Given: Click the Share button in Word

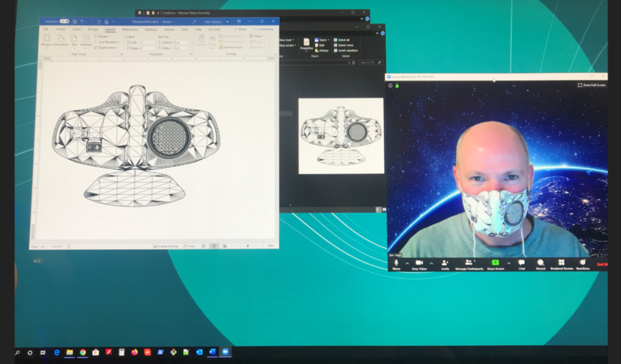Looking at the screenshot, I should point(241,29).
